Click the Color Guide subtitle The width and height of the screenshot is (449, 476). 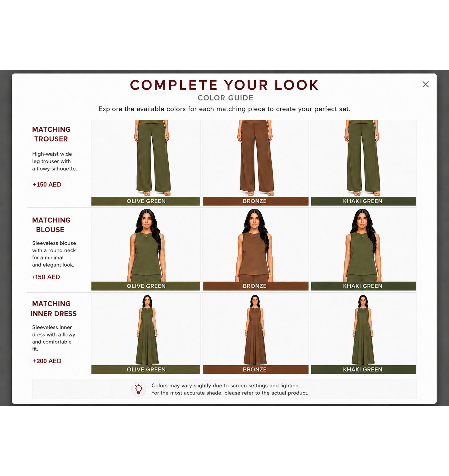225,98
